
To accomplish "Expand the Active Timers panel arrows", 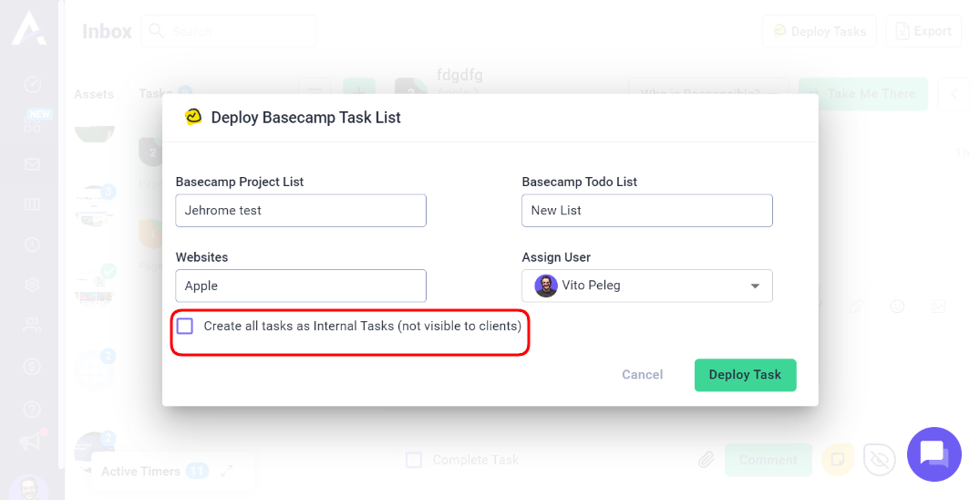I will 227,471.
